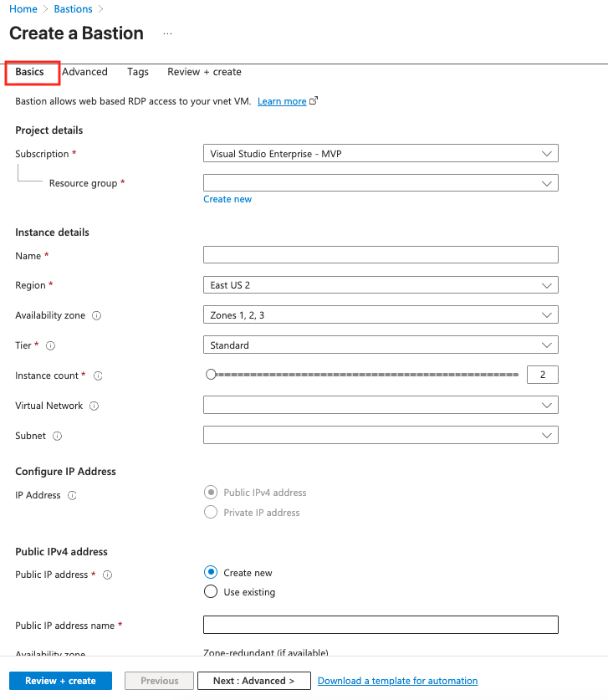Switch to the Advanced tab
Viewport: 608px width, 700px height.
click(84, 72)
